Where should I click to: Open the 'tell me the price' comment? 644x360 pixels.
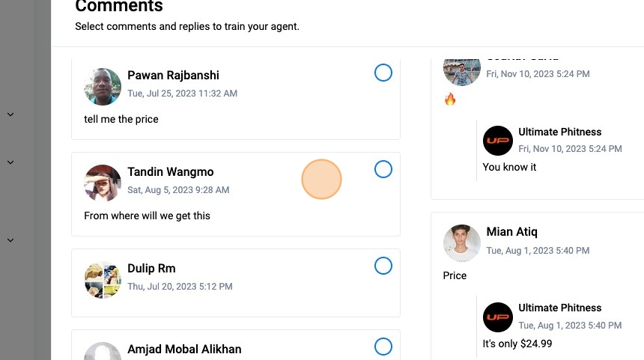pos(121,119)
